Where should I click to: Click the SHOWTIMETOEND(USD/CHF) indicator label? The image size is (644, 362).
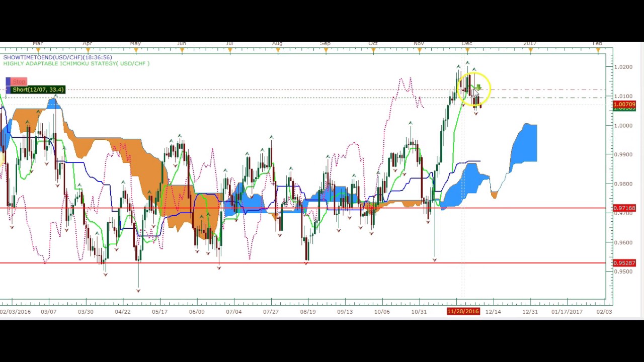[57, 57]
